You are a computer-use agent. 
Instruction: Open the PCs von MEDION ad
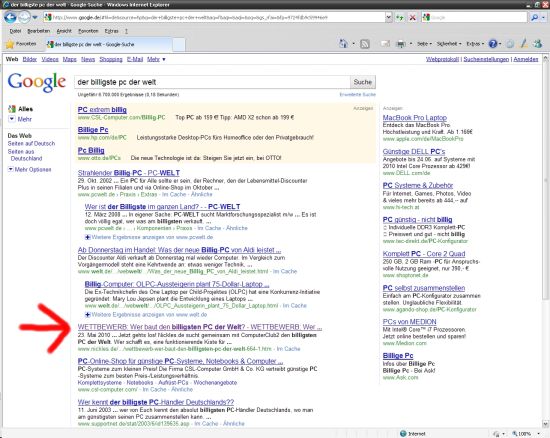point(410,322)
